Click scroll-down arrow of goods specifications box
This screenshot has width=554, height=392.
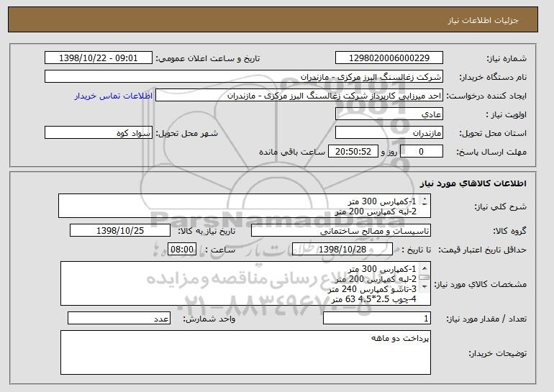(x=424, y=286)
